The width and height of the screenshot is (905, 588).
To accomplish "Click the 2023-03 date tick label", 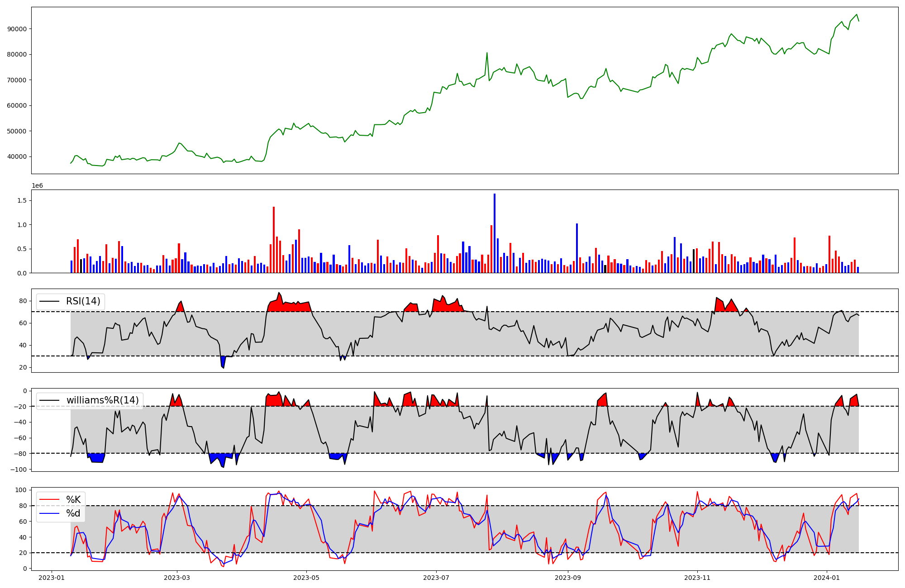I will click(177, 578).
